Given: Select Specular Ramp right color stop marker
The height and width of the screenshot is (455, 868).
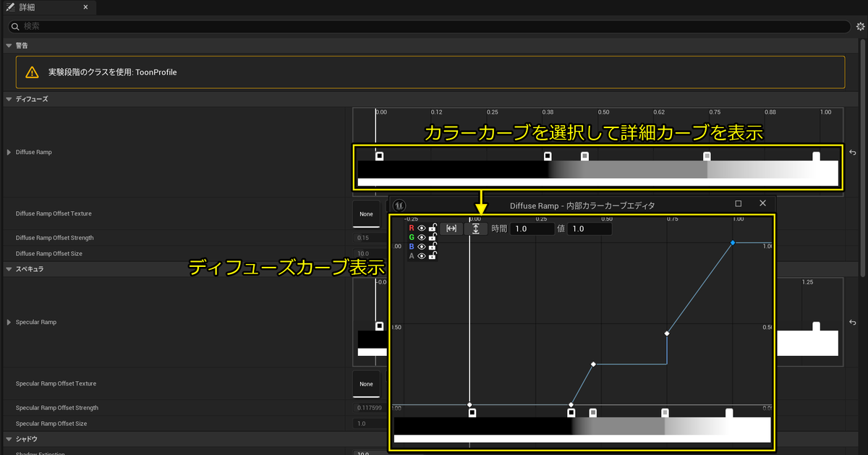Looking at the screenshot, I should tap(816, 326).
